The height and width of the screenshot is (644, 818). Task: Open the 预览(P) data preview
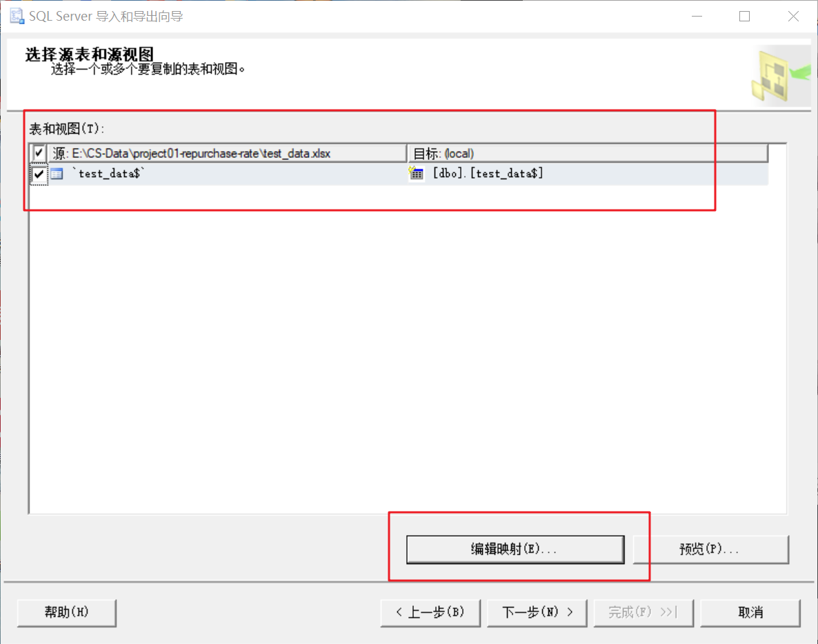tap(710, 550)
